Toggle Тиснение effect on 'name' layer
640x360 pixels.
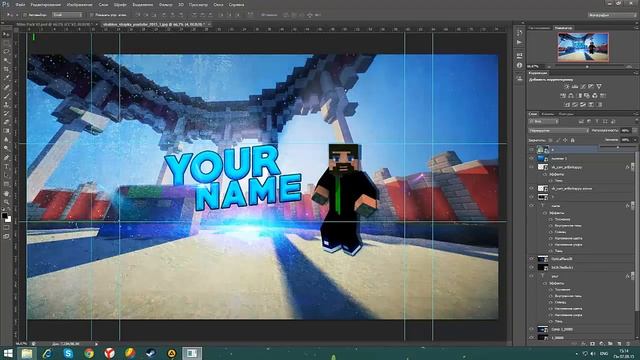(551, 219)
